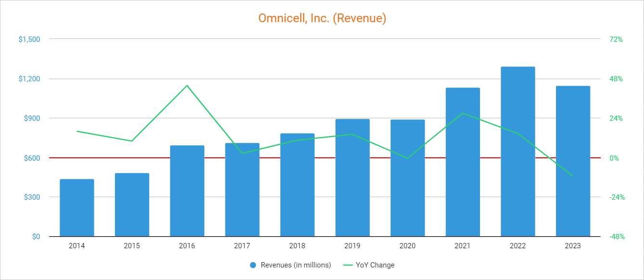Click the 72% right axis label
Image resolution: width=644 pixels, height=280 pixels.
pos(616,39)
